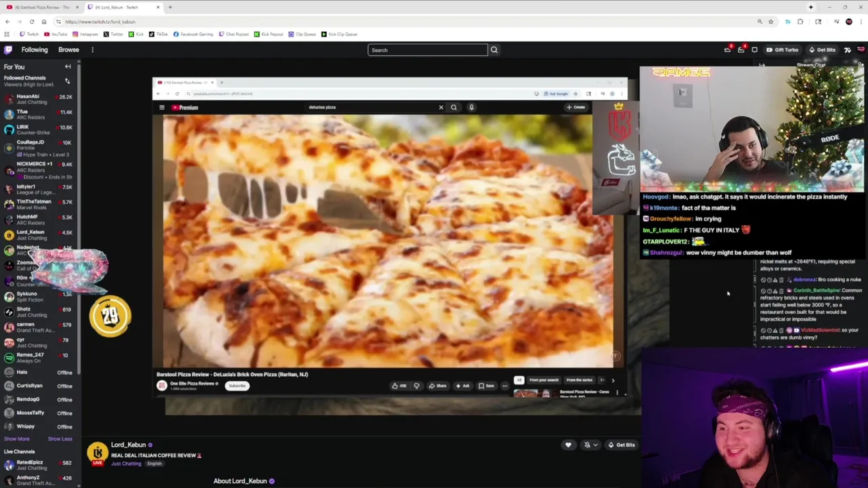Collapse the For You sidebar
Viewport: 868px width, 488px height.
coord(68,66)
